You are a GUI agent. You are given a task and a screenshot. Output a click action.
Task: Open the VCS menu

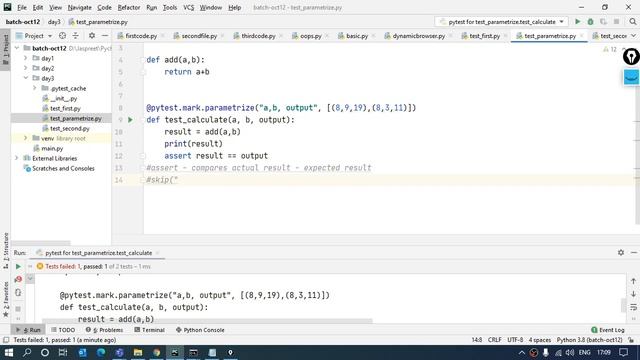[188, 7]
